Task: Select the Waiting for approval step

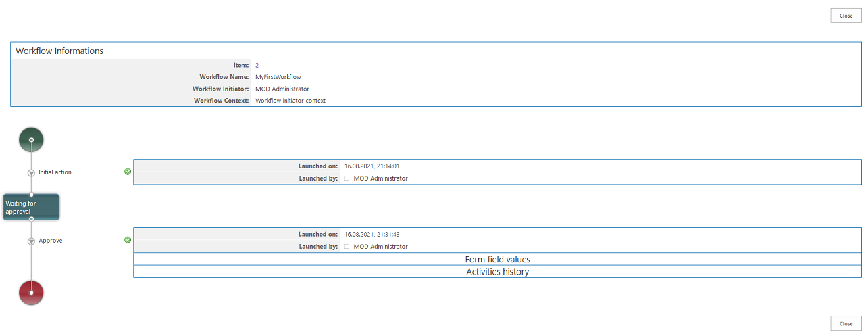Action: [x=31, y=207]
